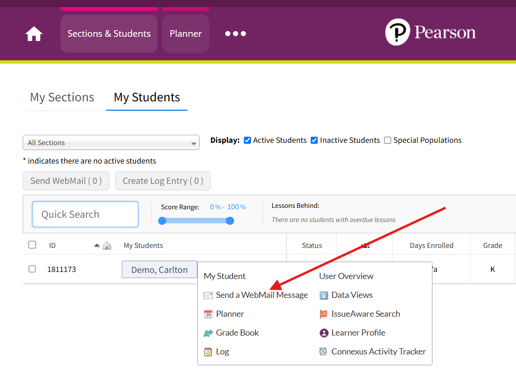The image size is (516, 378).
Task: Click the Planner calendar icon in popup
Action: (208, 314)
